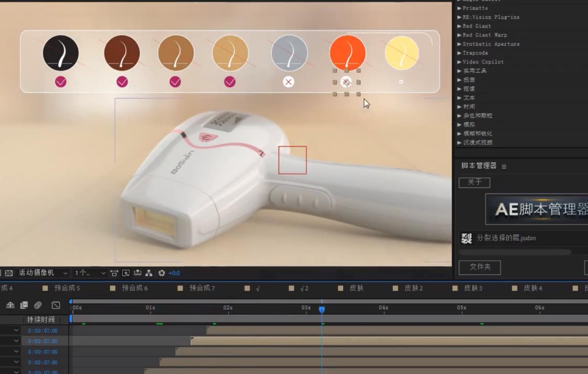This screenshot has width=588, height=374.
Task: Click the 05s mark on the time ruler
Action: [462, 308]
